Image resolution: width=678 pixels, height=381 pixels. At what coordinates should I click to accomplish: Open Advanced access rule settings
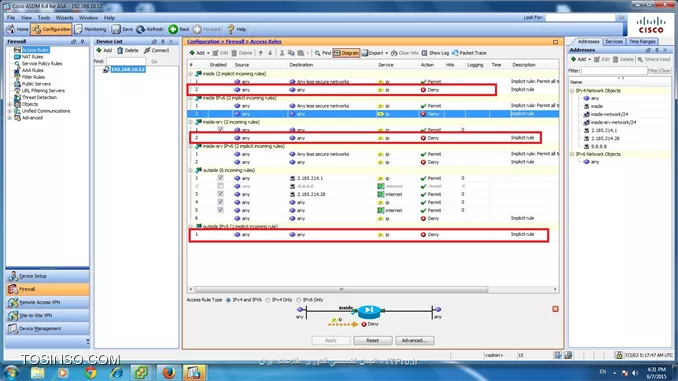coord(414,340)
